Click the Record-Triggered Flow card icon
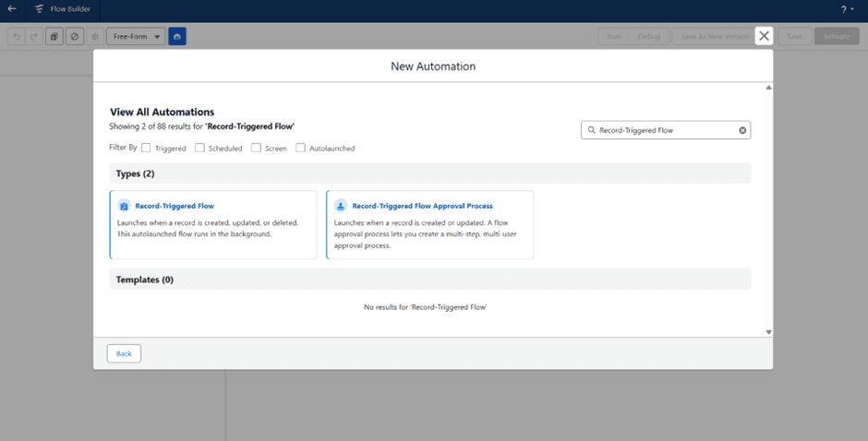The image size is (868, 441). coord(124,206)
